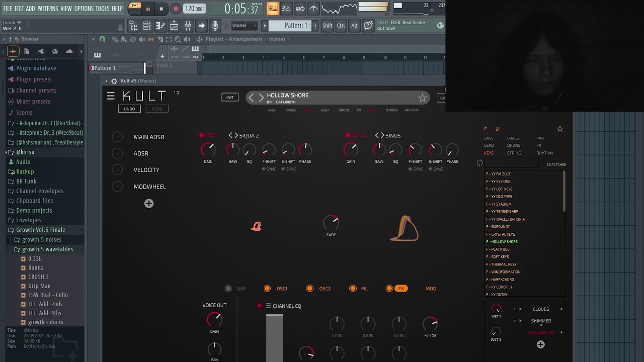The image size is (644, 362).
Task: Open the TOOLS menu
Action: (103, 9)
